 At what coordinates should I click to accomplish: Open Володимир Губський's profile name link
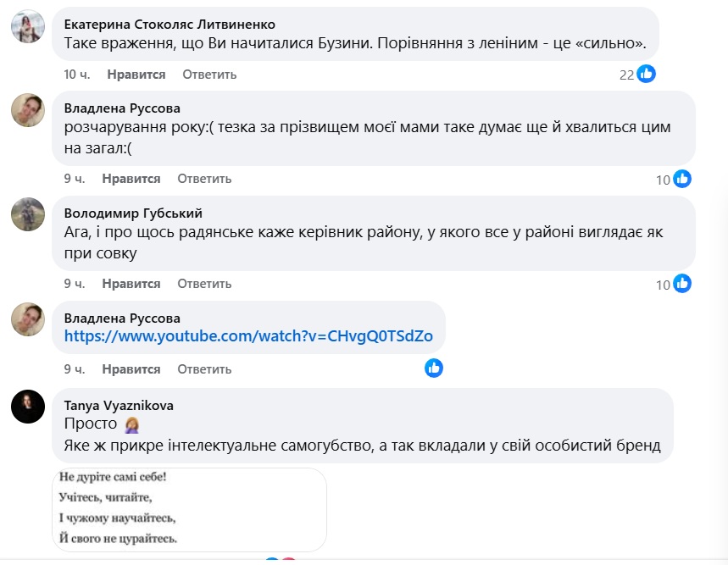pos(133,213)
